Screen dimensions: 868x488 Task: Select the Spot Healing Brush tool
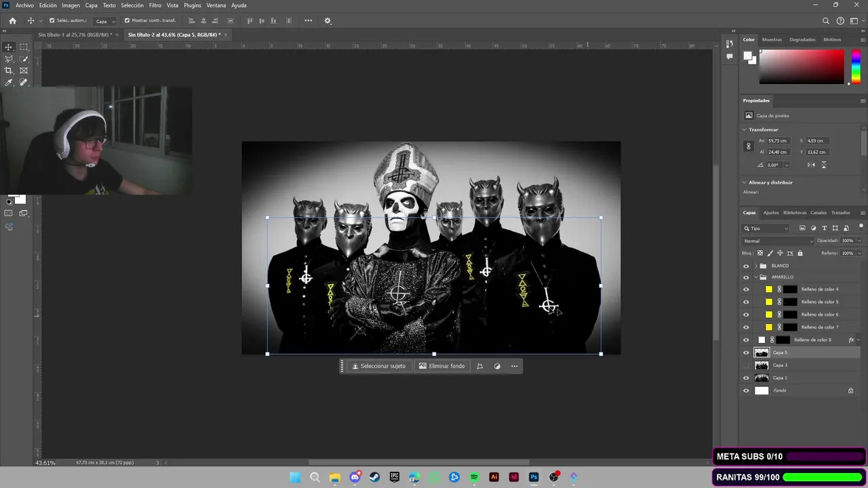click(x=24, y=82)
